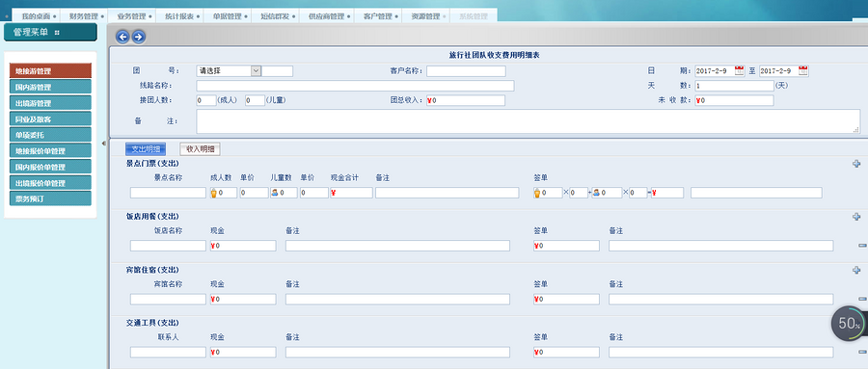Screen dimensions: 868x369
Task: Open the 供应商管理 top menu tab
Action: pyautogui.click(x=326, y=16)
